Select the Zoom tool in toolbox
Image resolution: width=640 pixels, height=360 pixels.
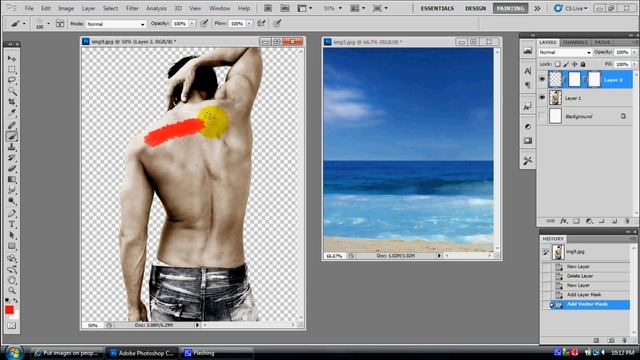(x=12, y=291)
